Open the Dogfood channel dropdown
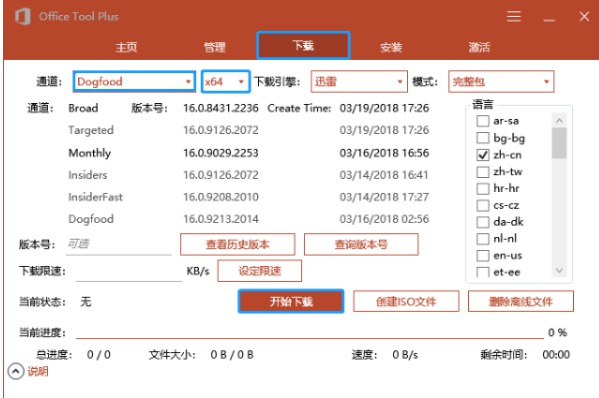This screenshot has height=398, width=599. (134, 81)
